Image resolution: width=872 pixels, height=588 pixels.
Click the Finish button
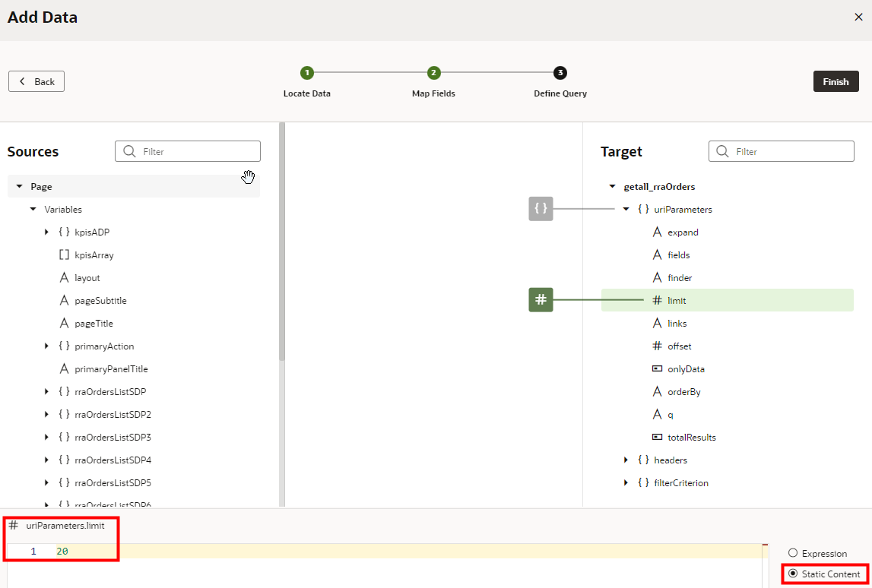[x=836, y=81]
